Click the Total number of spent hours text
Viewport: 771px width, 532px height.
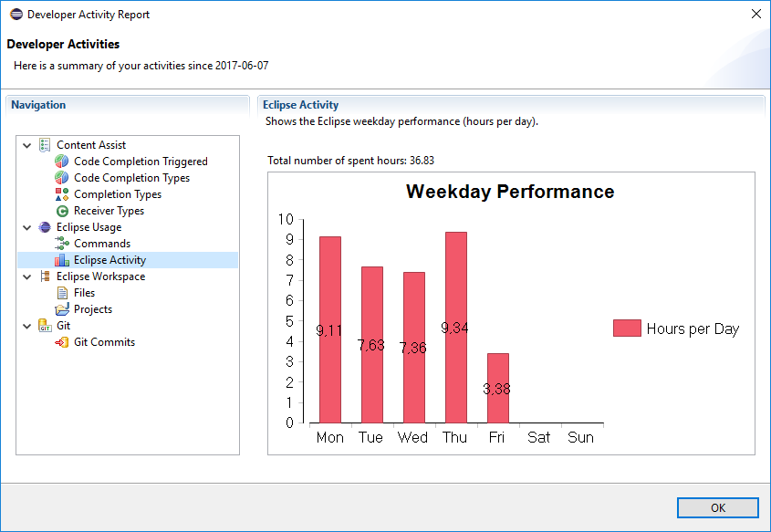click(x=350, y=161)
